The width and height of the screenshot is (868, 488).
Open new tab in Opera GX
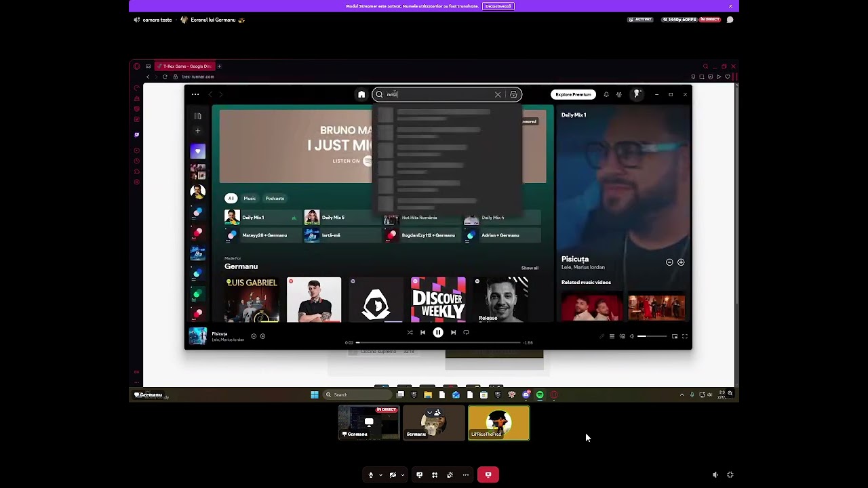219,66
